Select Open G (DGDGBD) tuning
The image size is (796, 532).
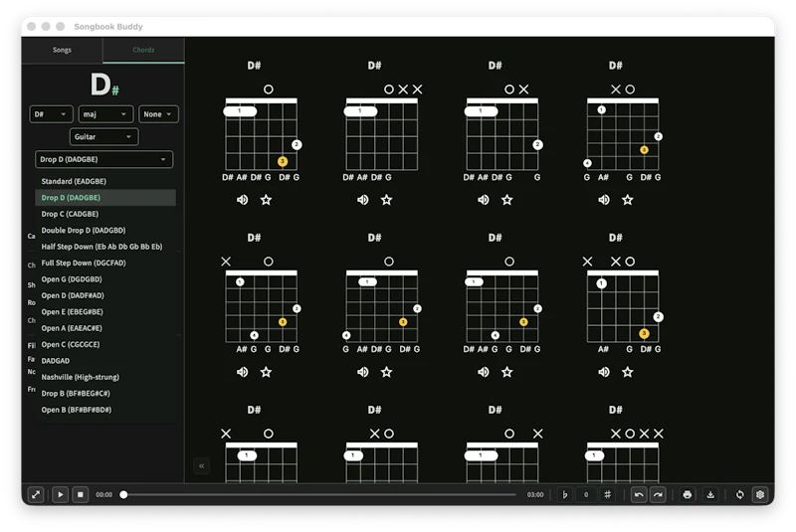tap(105, 279)
